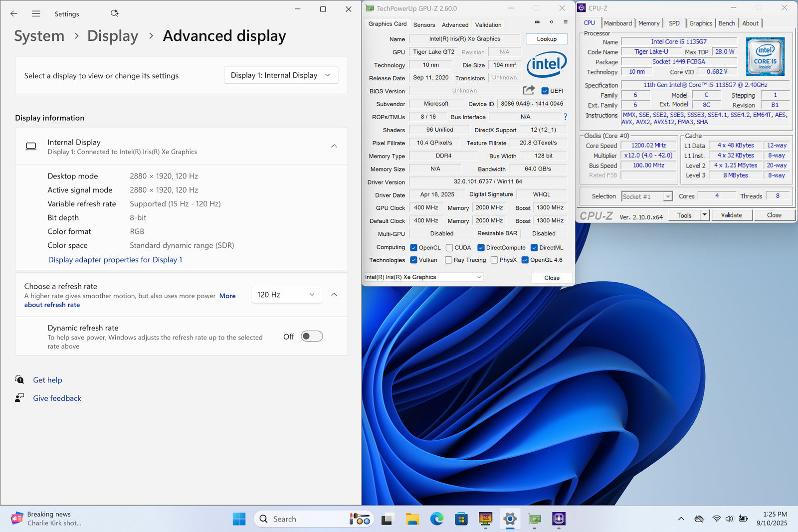Image resolution: width=798 pixels, height=532 pixels.
Task: Toggle the PhysX checkbox
Action: 494,260
